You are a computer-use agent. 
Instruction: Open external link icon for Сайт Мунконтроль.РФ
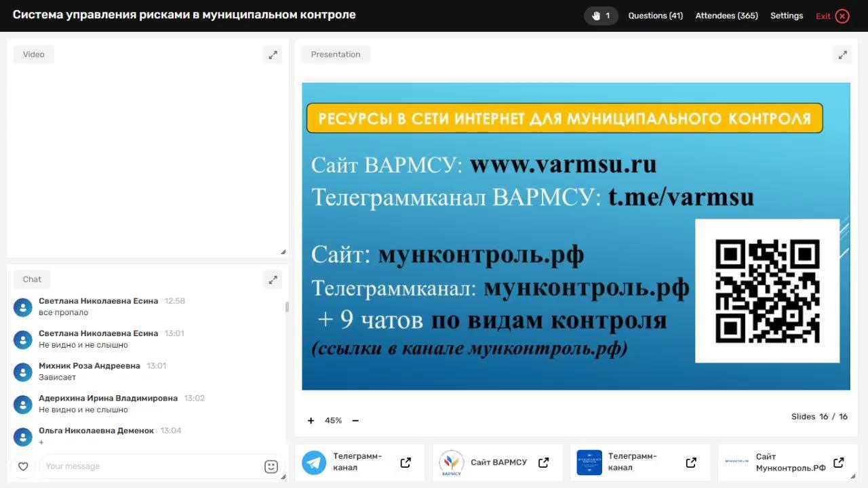[839, 462]
